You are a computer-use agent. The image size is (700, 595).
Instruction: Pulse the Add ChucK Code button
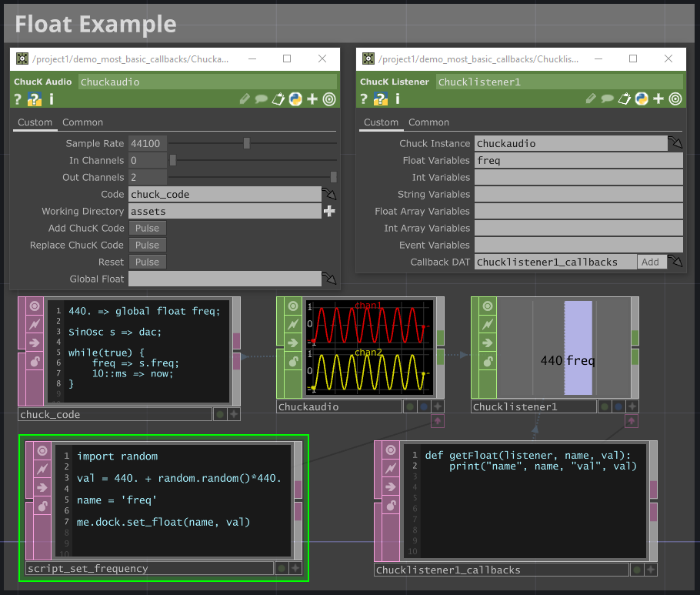coord(147,228)
